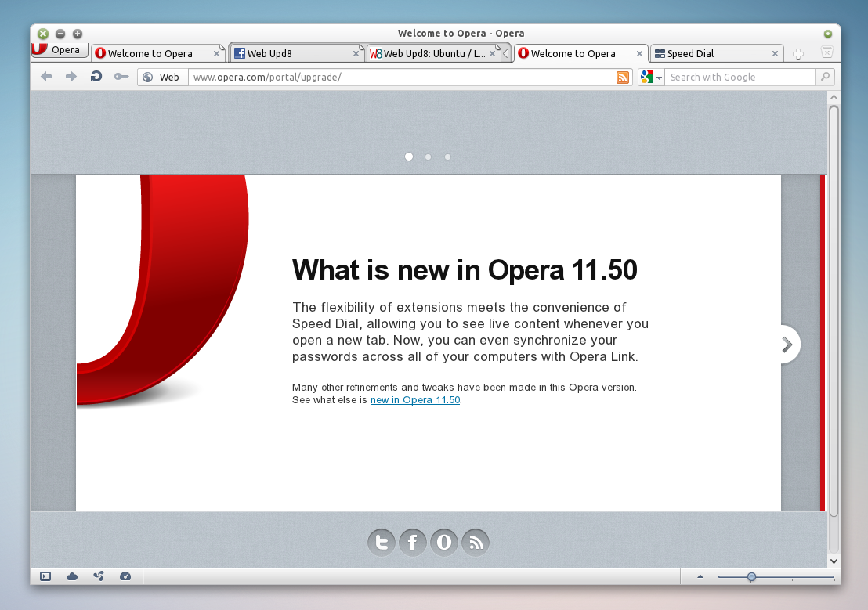Click the Search with Google field

[x=740, y=77]
